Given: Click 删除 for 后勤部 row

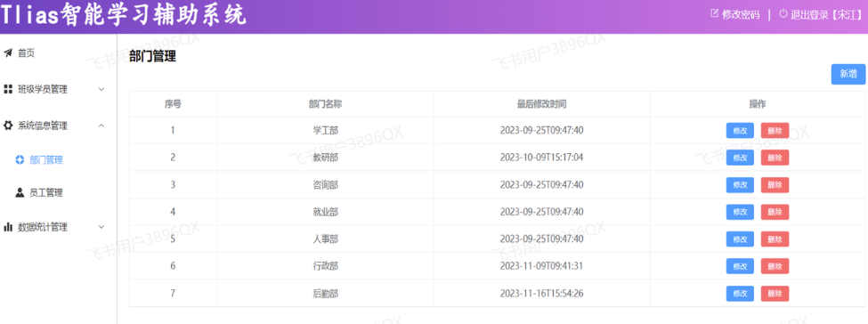Looking at the screenshot, I should pyautogui.click(x=775, y=294).
